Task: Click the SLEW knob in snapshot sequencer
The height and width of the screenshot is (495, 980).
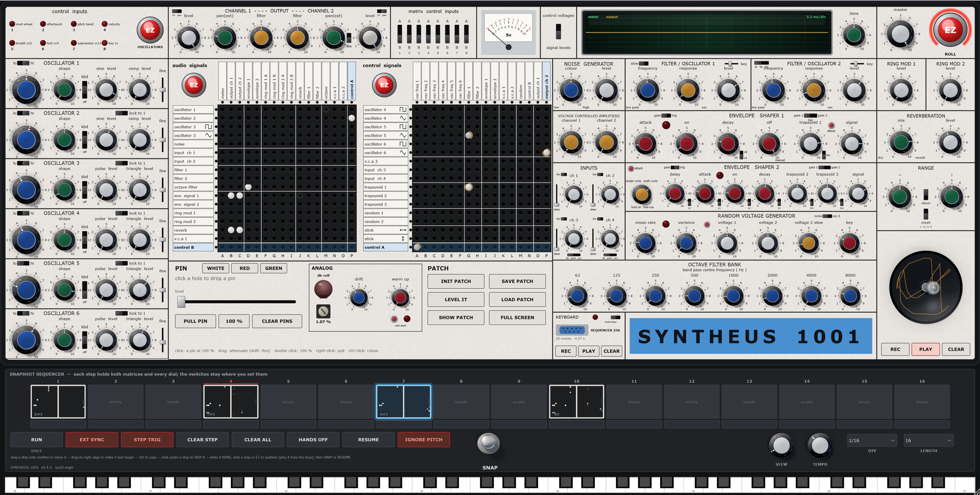Action: 781,445
